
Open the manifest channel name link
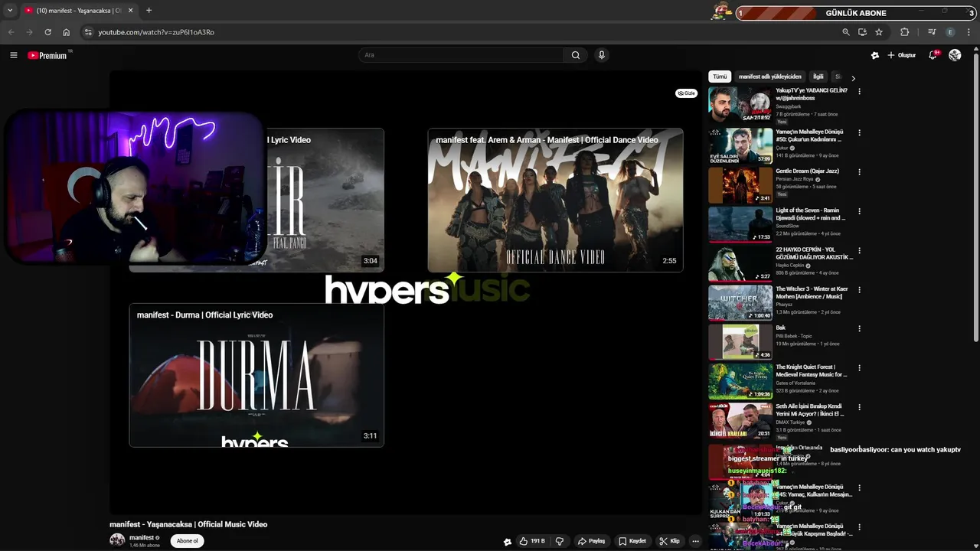click(142, 537)
